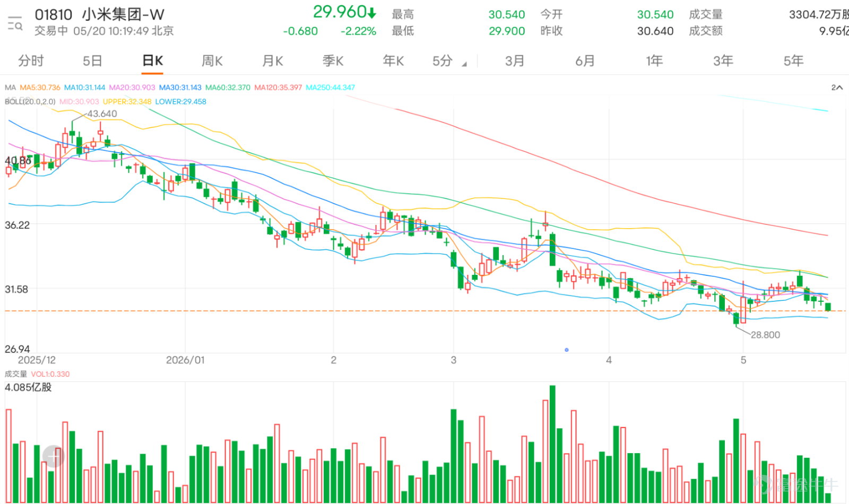The width and height of the screenshot is (849, 504).
Task: Click the 28.800 low price marker
Action: point(765,335)
